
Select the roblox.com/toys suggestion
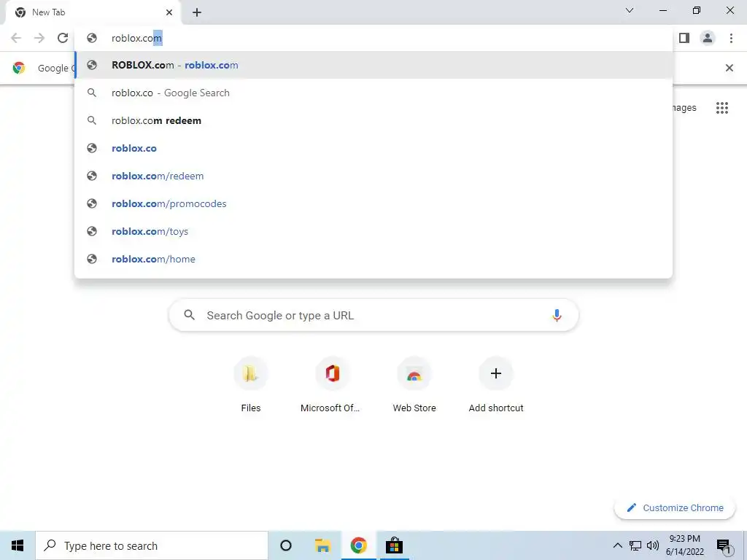(373, 231)
